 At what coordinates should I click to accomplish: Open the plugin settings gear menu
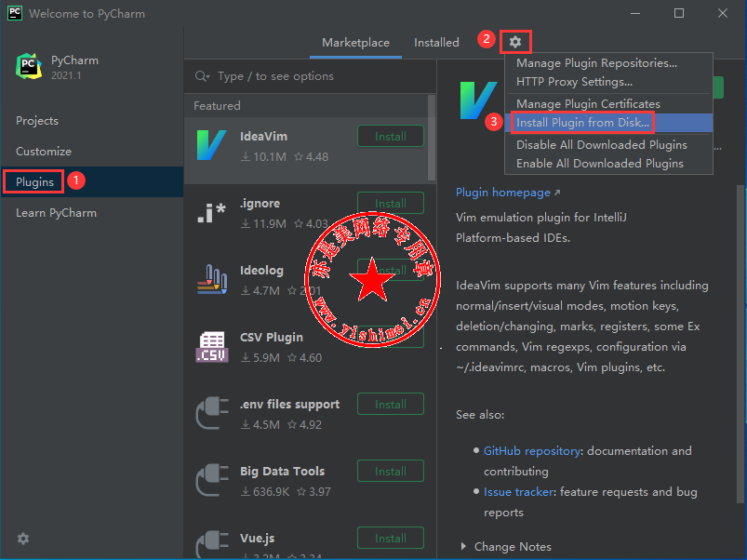[515, 42]
